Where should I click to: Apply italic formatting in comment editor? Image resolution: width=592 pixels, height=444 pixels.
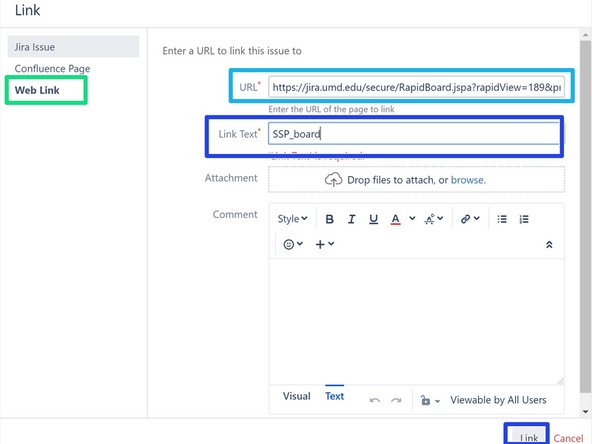(352, 219)
